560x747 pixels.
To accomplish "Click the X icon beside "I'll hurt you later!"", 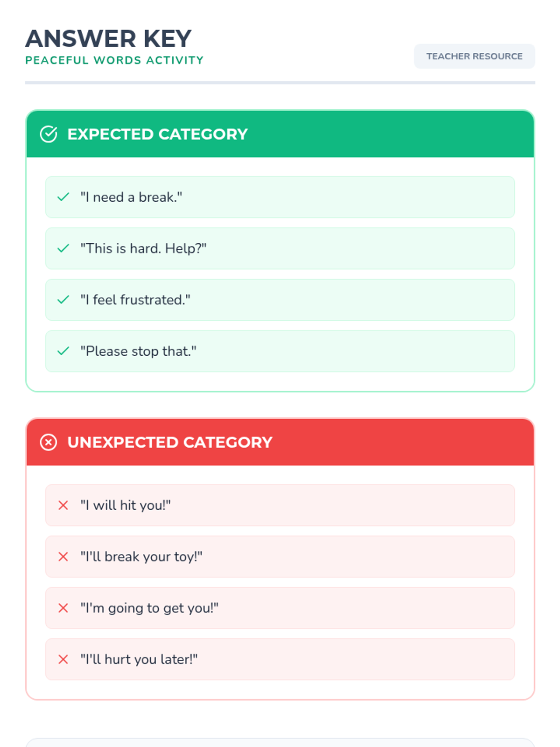I will [x=63, y=659].
